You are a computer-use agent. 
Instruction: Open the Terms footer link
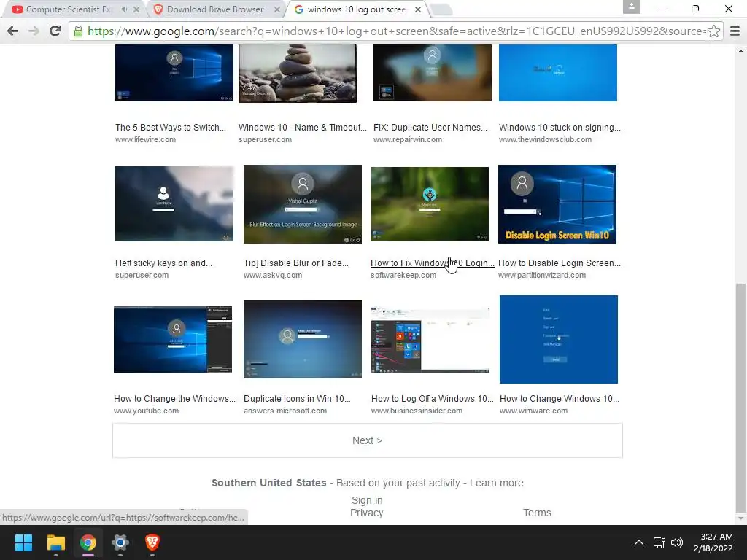(537, 513)
